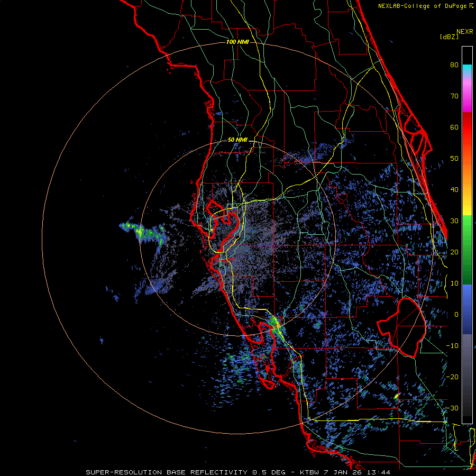Click the 50 NMI range ring label
This screenshot has width=476, height=476.
tap(237, 140)
